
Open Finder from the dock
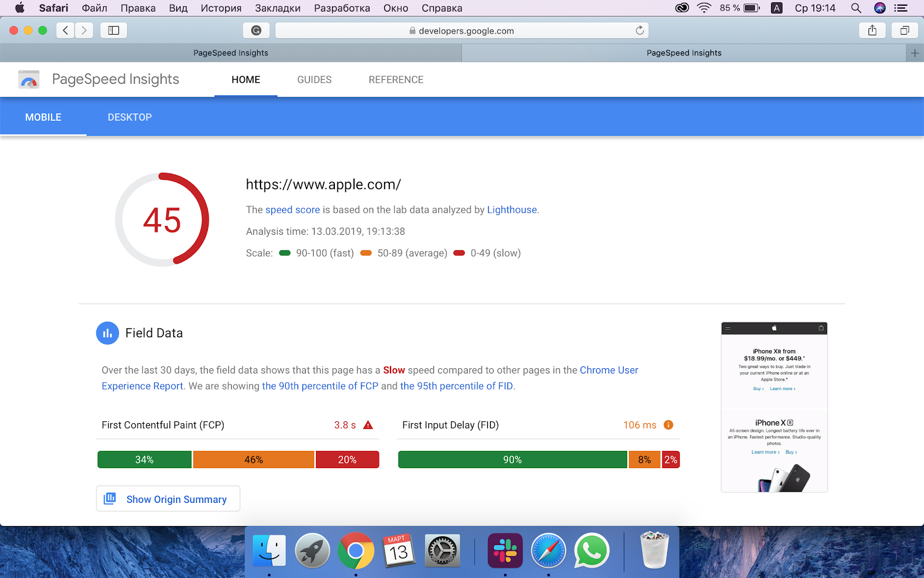269,551
